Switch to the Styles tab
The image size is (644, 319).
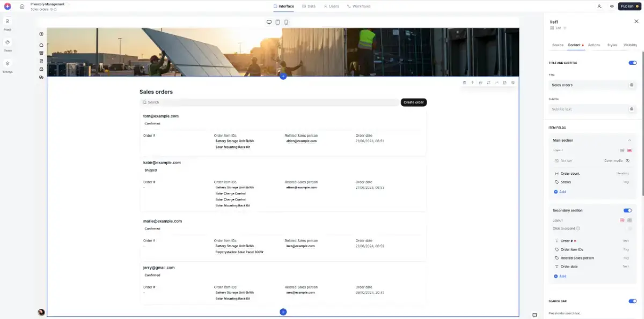coord(612,45)
